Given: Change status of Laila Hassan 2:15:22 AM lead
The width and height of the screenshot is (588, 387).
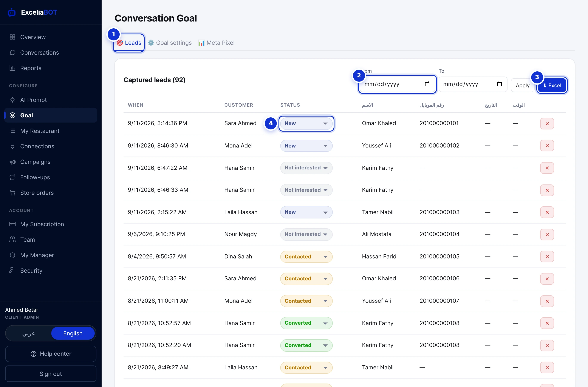Looking at the screenshot, I should click(306, 212).
